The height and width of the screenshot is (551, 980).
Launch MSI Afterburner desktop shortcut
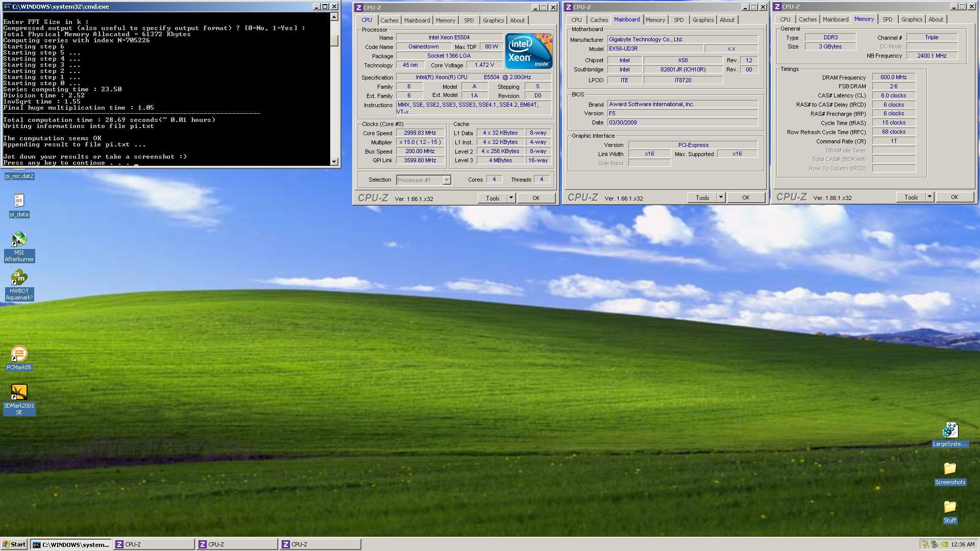(19, 247)
